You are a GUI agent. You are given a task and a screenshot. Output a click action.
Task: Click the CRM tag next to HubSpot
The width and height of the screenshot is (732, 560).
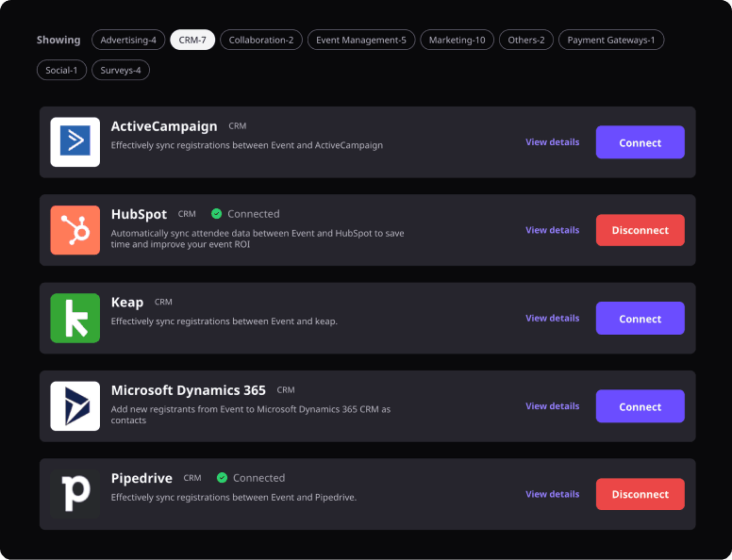[187, 214]
